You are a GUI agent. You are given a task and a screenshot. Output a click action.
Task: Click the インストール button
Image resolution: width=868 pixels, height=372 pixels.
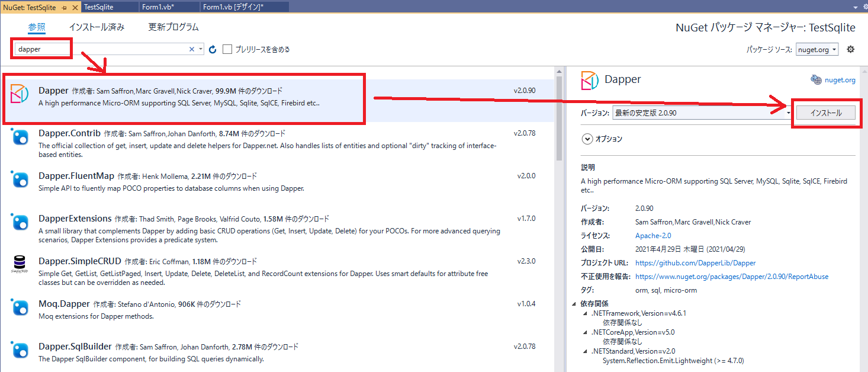click(x=826, y=113)
